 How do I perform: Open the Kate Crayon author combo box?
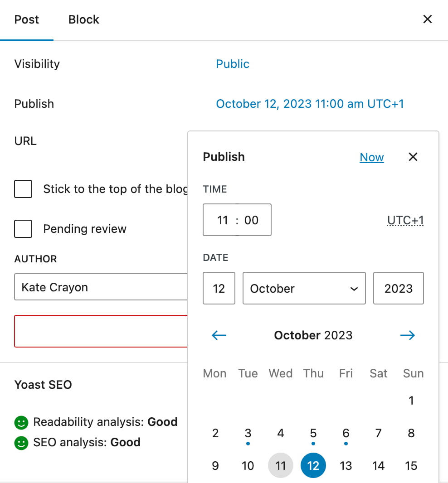point(101,287)
